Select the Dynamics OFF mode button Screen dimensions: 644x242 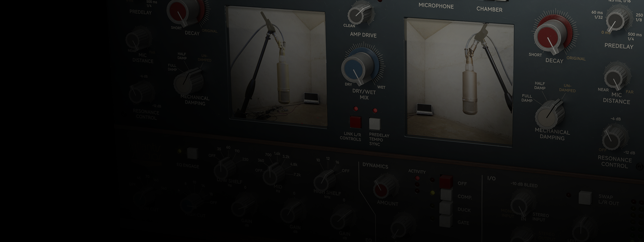446,182
